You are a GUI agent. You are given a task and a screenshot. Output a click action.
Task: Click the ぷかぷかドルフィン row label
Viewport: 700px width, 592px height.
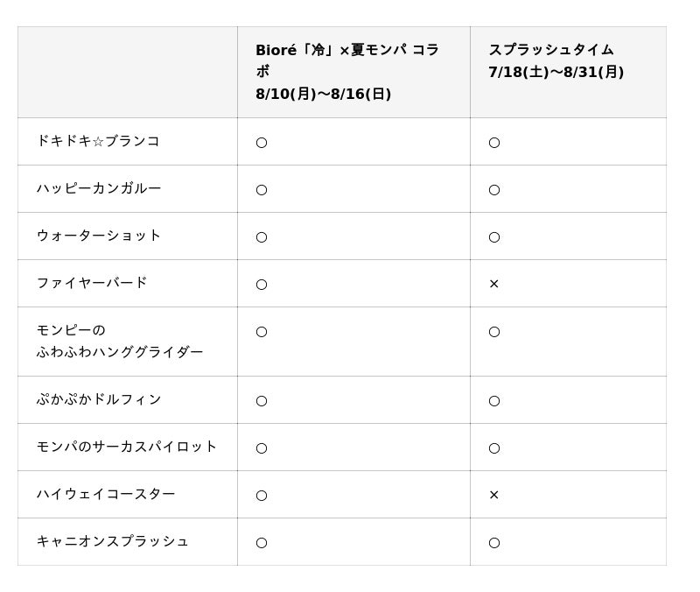(x=99, y=399)
